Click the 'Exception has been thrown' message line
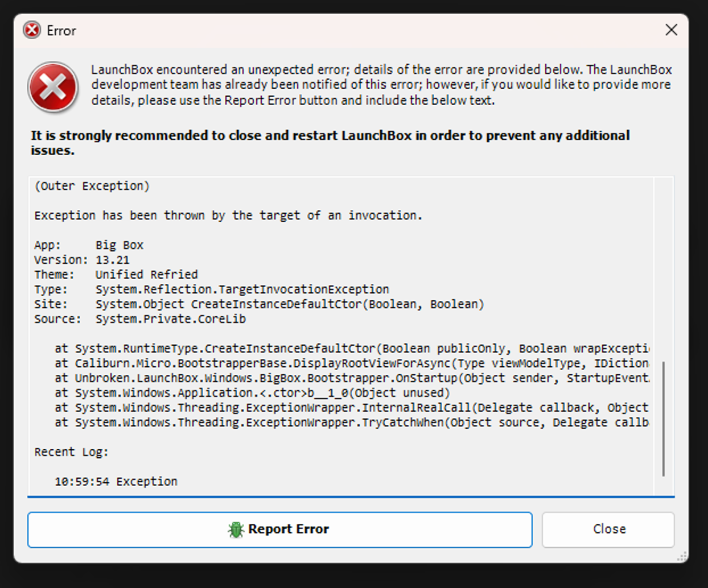This screenshot has height=588, width=708. pyautogui.click(x=228, y=216)
